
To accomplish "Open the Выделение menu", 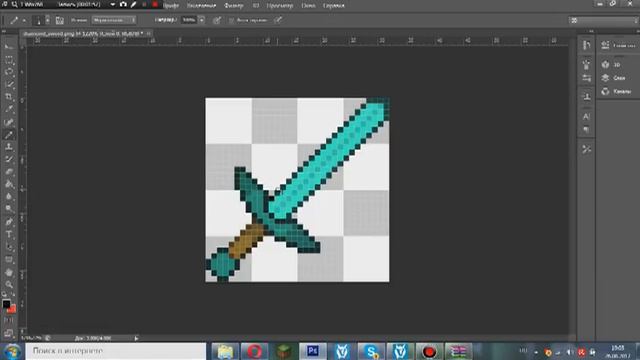I will coord(201,5).
